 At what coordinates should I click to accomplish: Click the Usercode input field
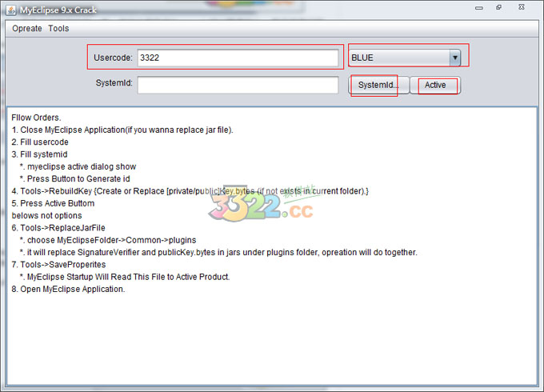(238, 58)
